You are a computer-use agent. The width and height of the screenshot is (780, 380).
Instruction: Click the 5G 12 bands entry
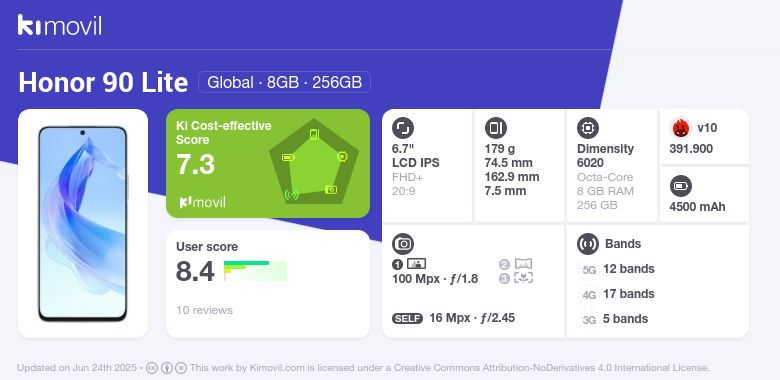tap(617, 270)
